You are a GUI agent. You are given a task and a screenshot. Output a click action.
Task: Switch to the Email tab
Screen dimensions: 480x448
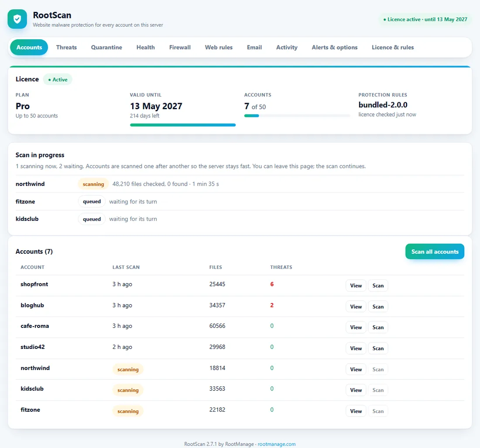[254, 48]
